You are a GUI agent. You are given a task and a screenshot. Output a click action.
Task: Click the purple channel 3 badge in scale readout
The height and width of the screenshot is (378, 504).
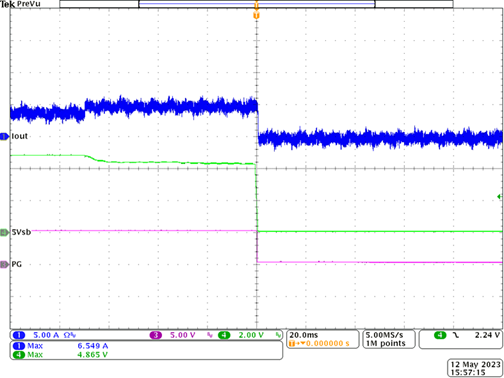(x=155, y=335)
